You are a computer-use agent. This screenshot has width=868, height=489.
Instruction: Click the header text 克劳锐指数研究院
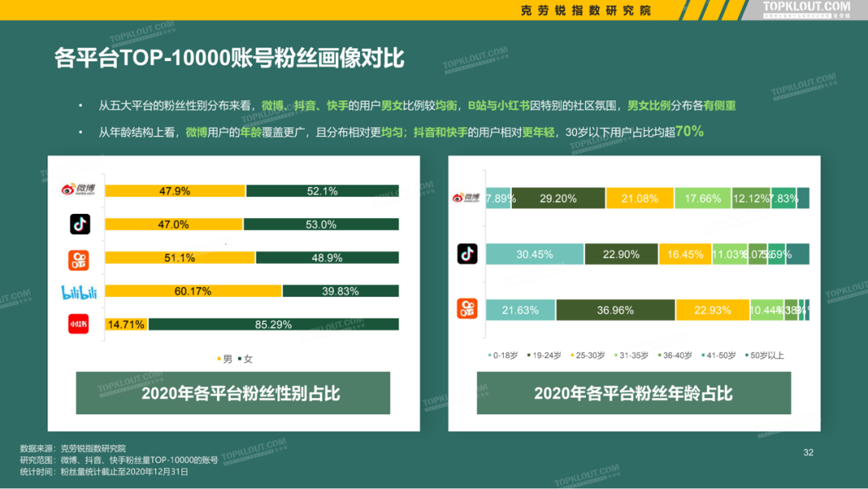[x=586, y=10]
